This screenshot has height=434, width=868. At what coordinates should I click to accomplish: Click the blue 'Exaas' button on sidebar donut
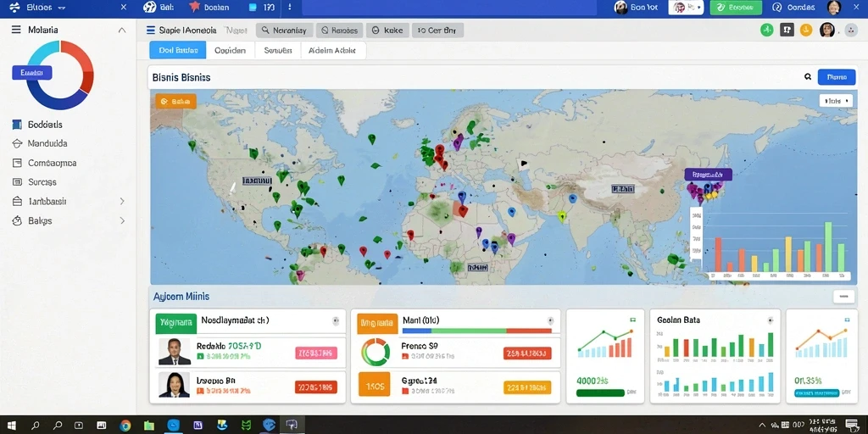32,72
